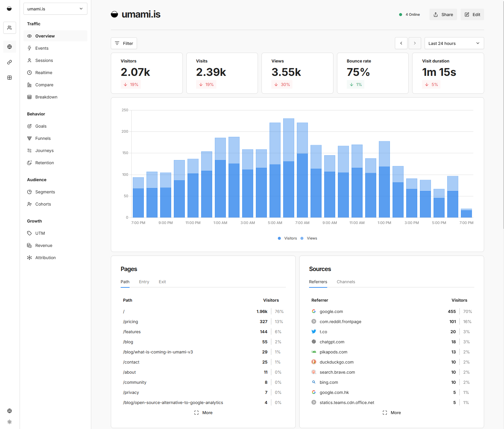Screen dimensions: 504x429
Task: Go to previous time period with left chevron
Action: (401, 43)
